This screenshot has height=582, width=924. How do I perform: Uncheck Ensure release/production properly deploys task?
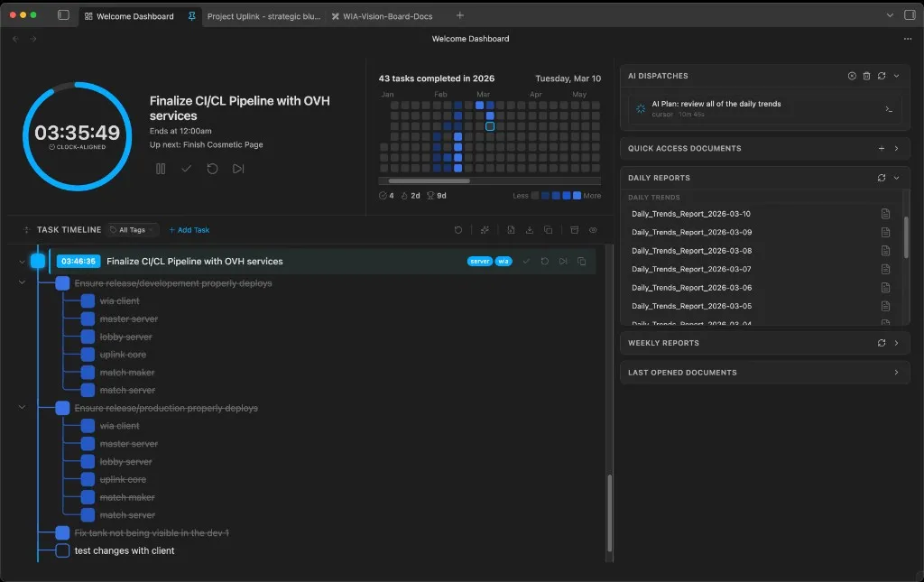(62, 408)
